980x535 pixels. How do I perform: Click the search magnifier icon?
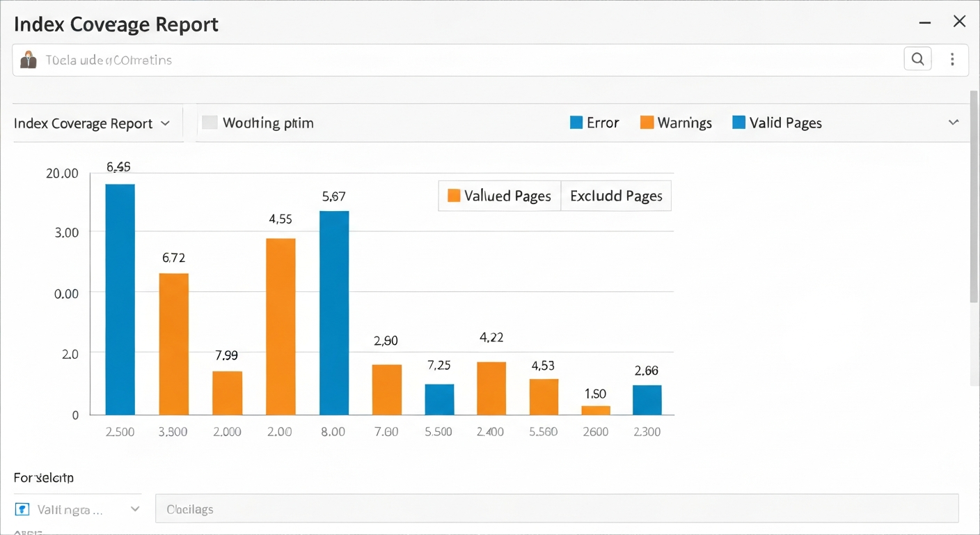pos(917,60)
